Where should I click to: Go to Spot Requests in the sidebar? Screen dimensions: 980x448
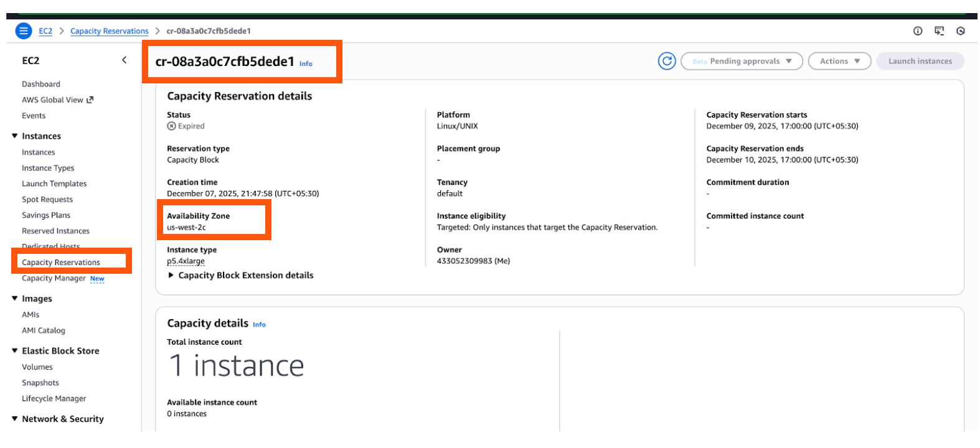(x=47, y=200)
